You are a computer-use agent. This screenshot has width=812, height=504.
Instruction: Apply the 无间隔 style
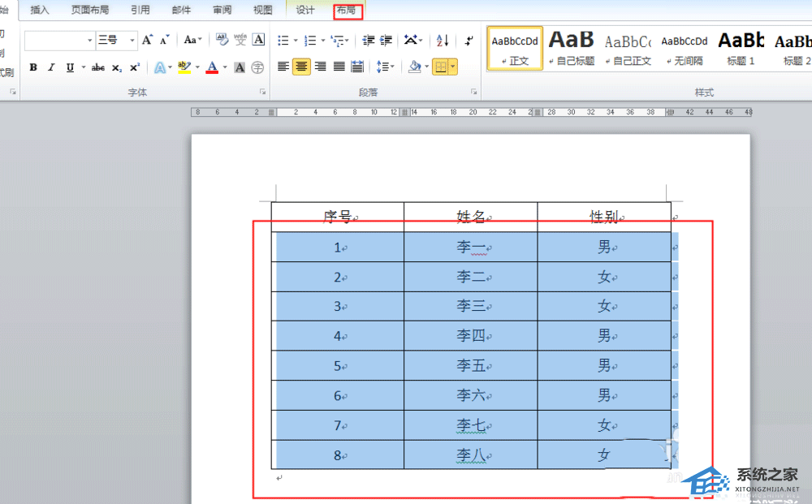(684, 48)
